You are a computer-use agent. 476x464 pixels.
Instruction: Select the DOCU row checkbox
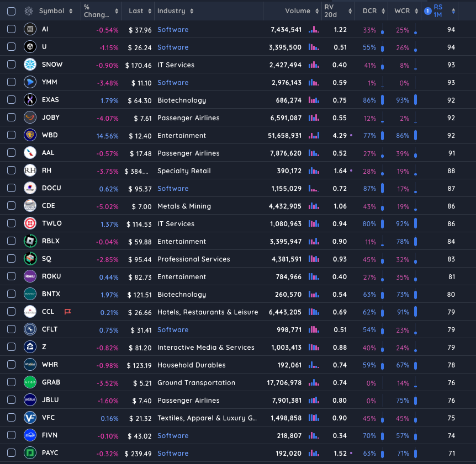tap(11, 188)
